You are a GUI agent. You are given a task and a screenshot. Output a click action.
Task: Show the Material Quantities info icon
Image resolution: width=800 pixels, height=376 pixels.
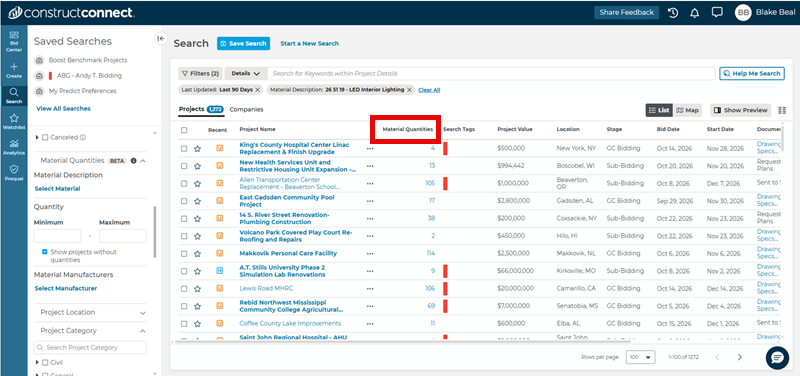pos(133,161)
